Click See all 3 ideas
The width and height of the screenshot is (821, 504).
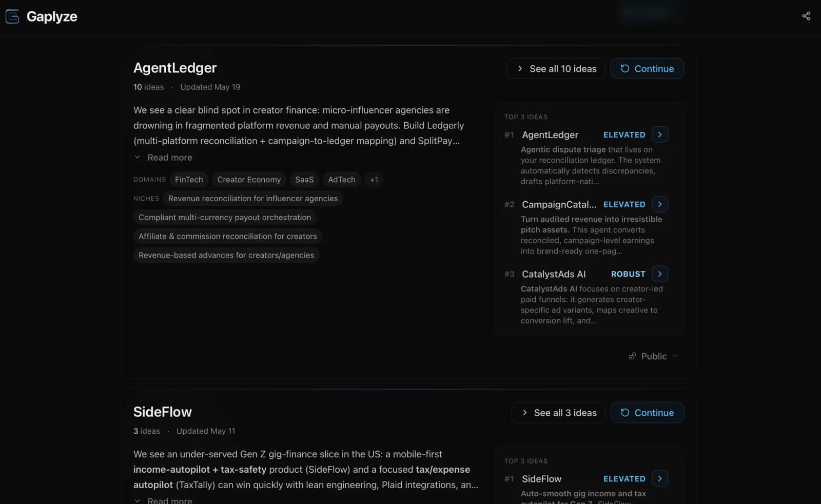coord(558,413)
